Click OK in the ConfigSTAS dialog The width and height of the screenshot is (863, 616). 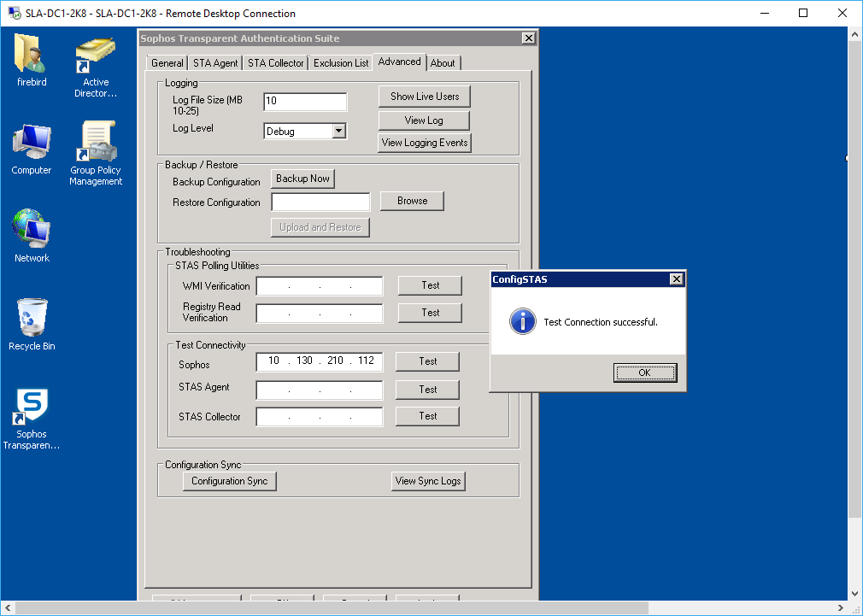click(x=645, y=373)
